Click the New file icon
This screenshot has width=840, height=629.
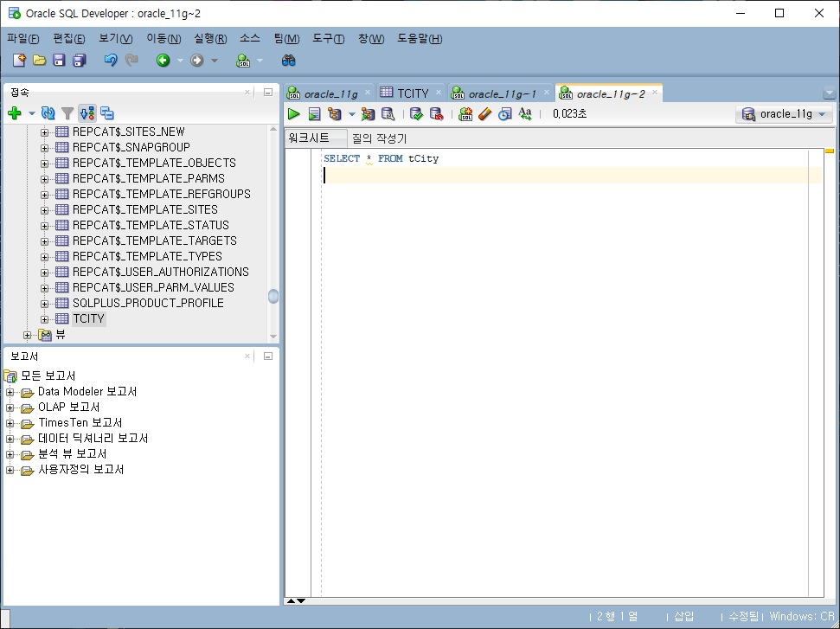click(x=19, y=60)
